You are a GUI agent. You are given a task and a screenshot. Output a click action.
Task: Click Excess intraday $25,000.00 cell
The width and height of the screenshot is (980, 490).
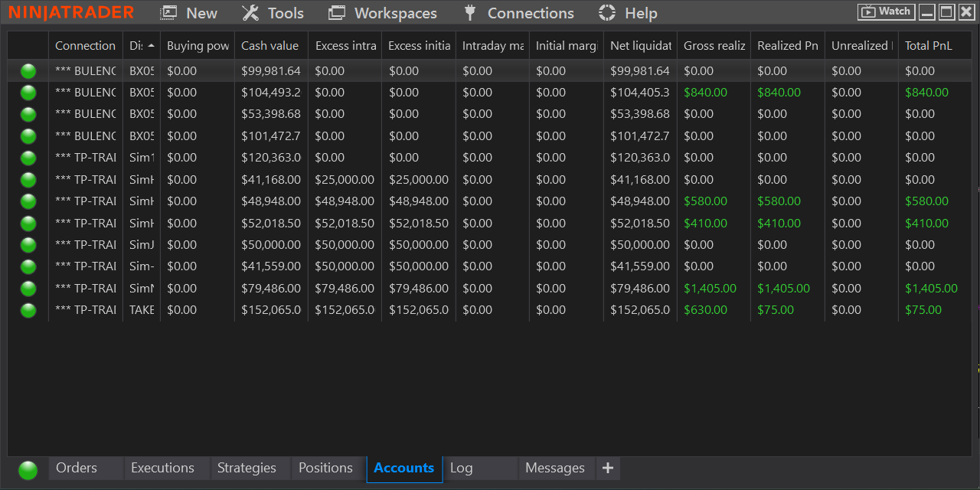pyautogui.click(x=345, y=180)
